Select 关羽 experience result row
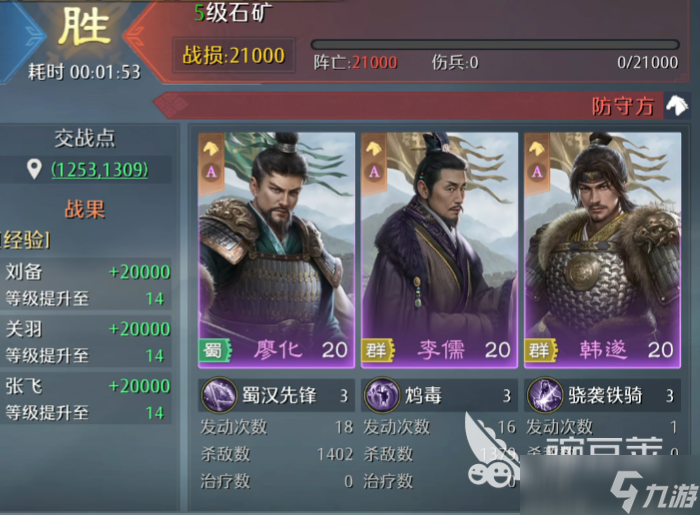 click(x=86, y=341)
